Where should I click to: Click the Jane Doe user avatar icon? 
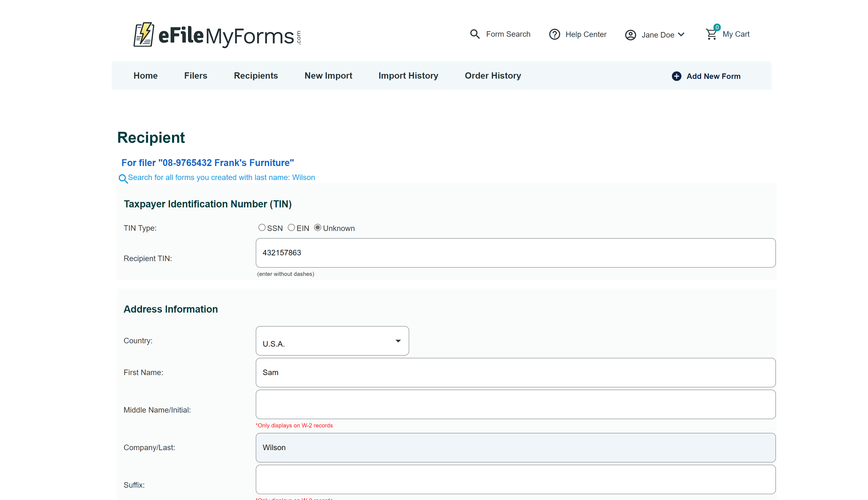630,35
